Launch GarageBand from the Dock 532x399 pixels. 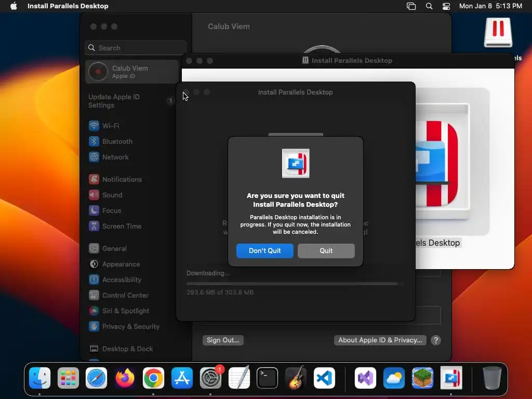296,378
